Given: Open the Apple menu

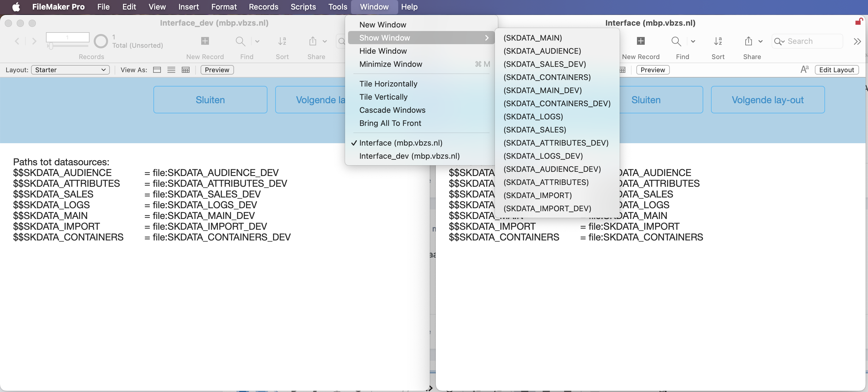Looking at the screenshot, I should coord(16,7).
